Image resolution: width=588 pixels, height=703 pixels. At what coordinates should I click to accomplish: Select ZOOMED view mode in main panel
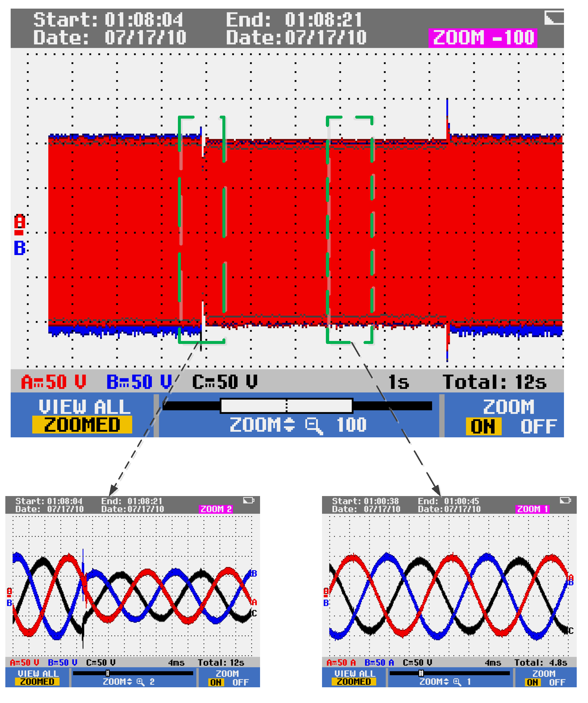(x=82, y=425)
